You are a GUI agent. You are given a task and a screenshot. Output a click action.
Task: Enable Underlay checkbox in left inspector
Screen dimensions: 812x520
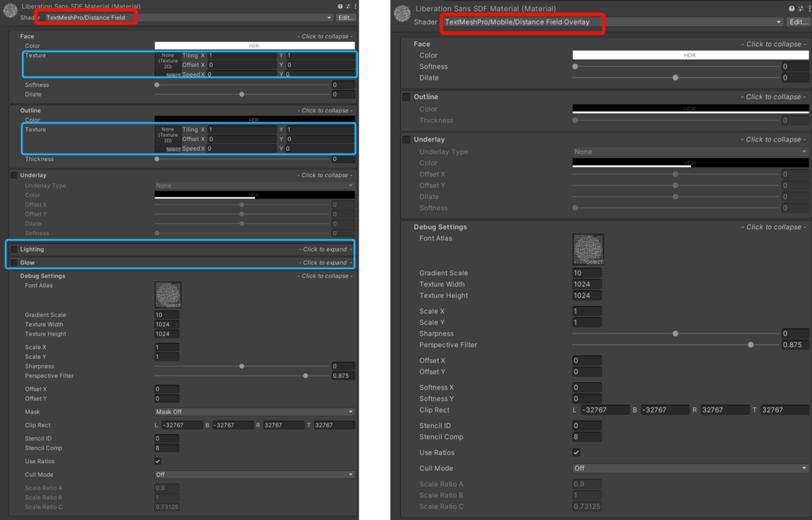point(14,175)
